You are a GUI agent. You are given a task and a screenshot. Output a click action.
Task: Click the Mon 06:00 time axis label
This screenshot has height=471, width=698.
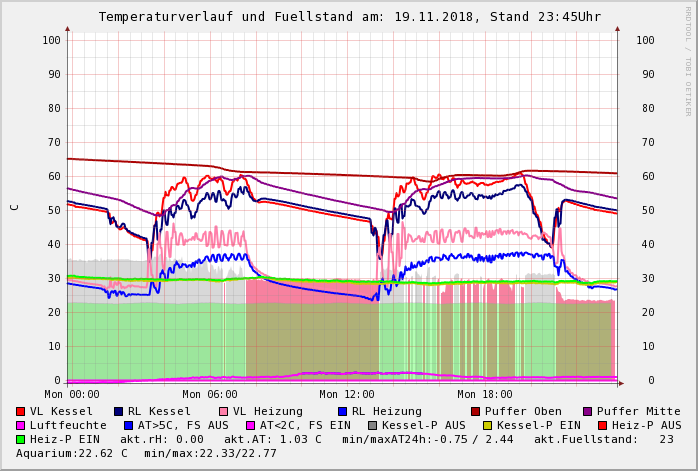[x=210, y=394]
